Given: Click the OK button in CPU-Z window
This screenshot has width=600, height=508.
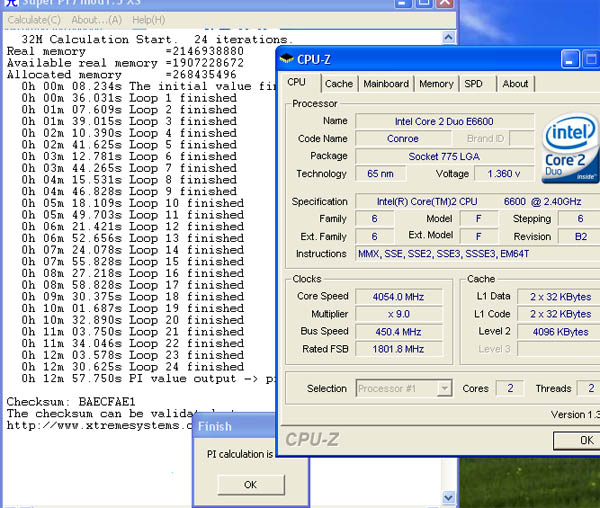Looking at the screenshot, I should click(578, 440).
